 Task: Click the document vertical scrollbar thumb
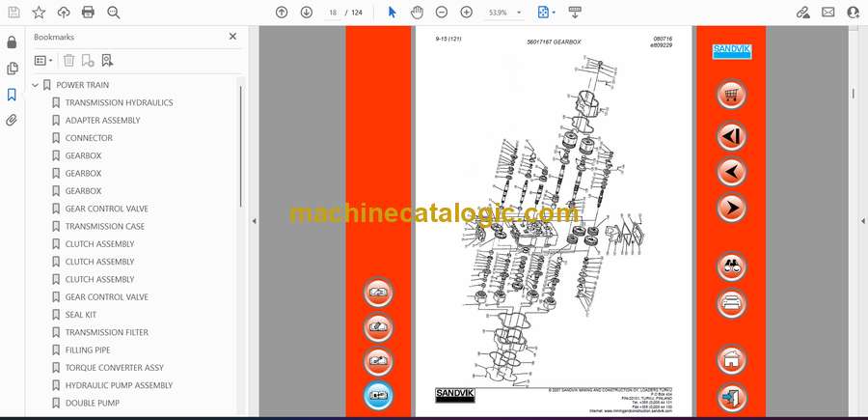click(x=854, y=94)
